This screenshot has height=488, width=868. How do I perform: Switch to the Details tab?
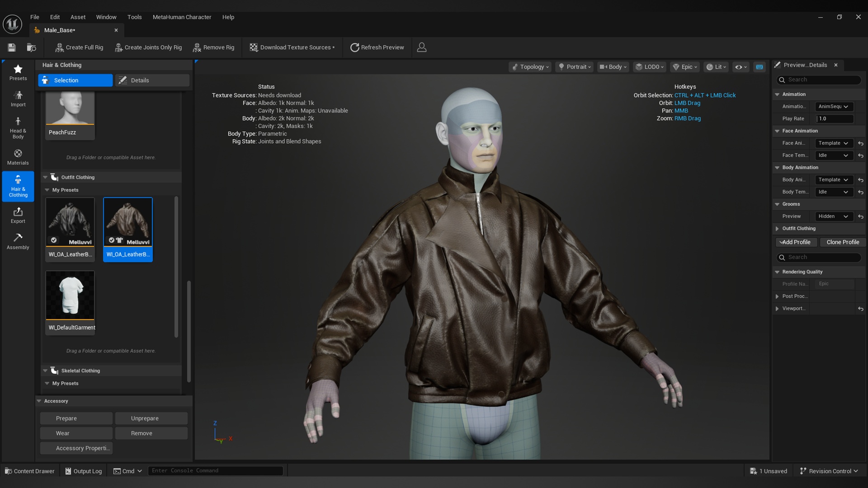pos(152,80)
